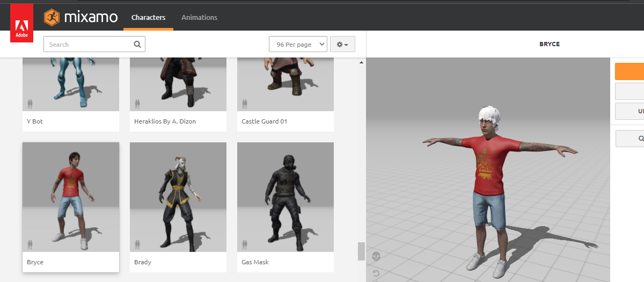The width and height of the screenshot is (644, 282).
Task: Click the upload button starting with U
Action: 630,111
